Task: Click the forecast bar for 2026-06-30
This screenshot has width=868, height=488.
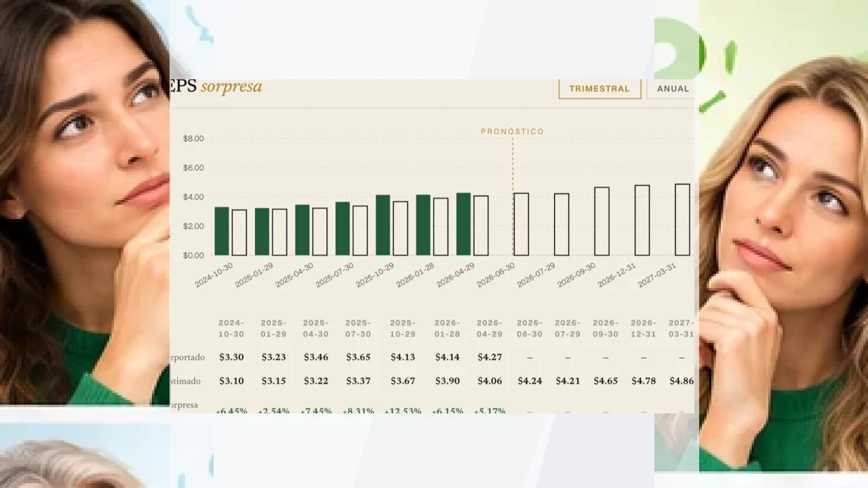Action: [521, 224]
